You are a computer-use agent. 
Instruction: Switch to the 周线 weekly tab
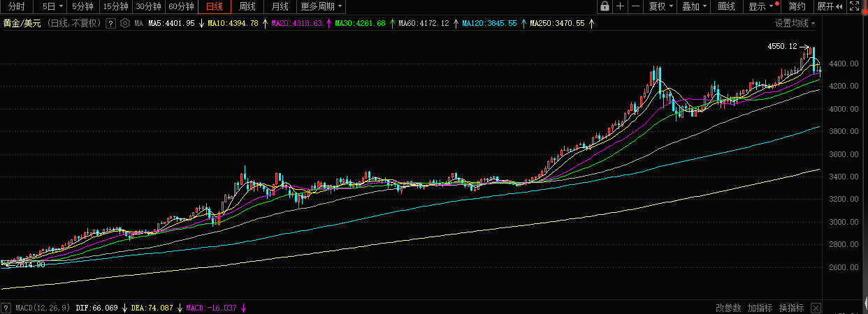247,7
